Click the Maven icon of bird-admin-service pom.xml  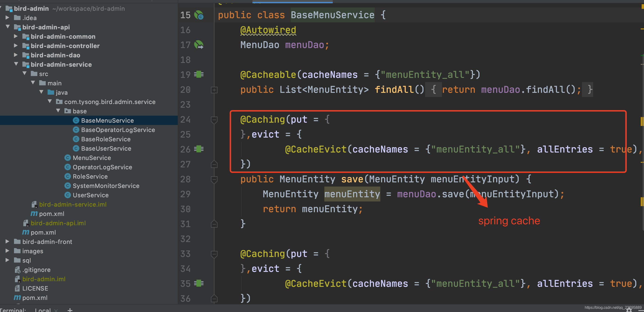(34, 214)
